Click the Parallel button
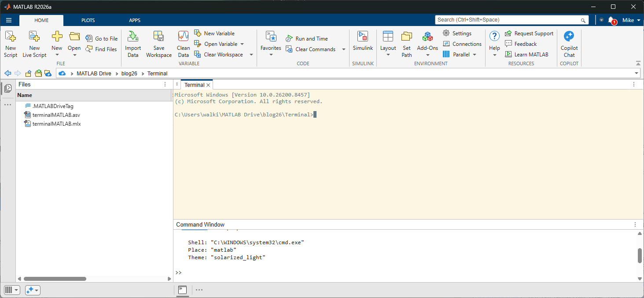This screenshot has width=644, height=298. 456,55
